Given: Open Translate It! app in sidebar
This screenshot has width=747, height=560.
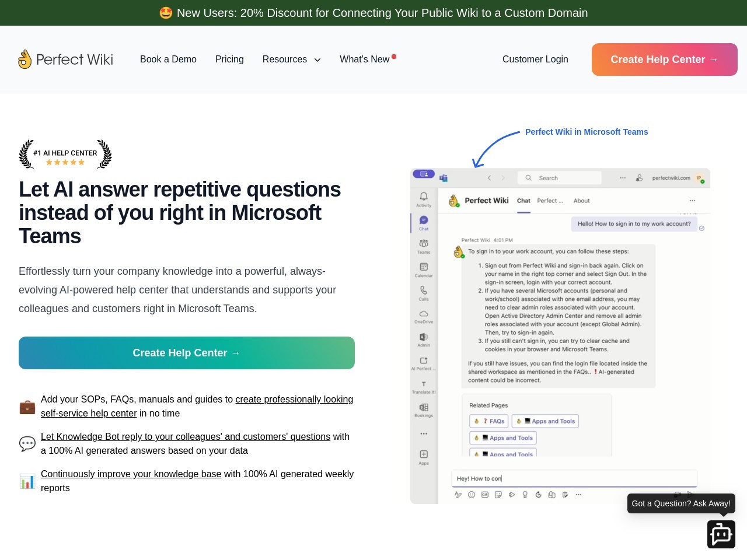Looking at the screenshot, I should point(424,384).
